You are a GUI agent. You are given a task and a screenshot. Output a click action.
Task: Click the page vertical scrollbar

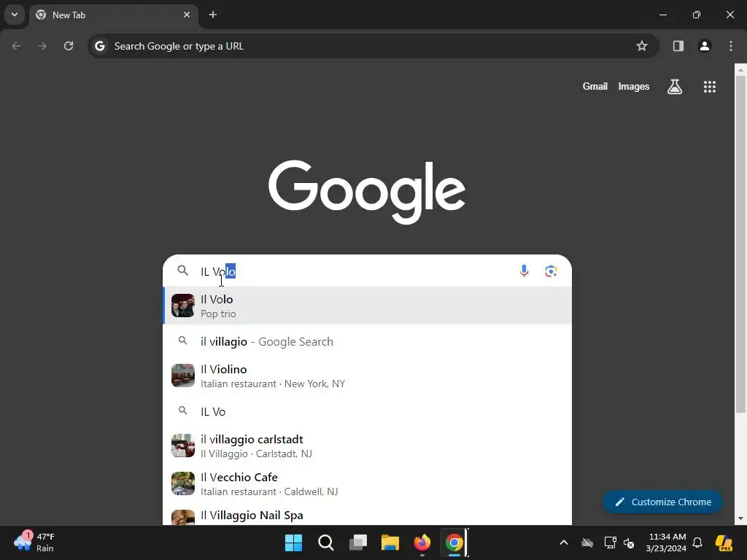tap(740, 245)
